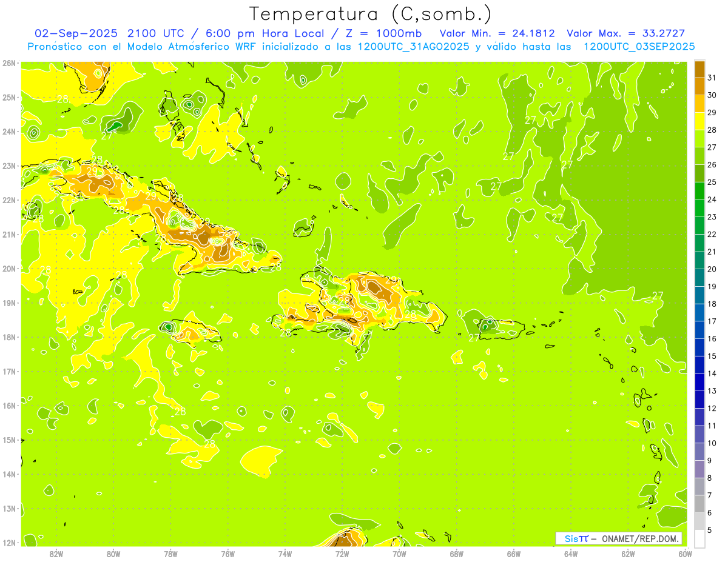Image resolution: width=728 pixels, height=562 pixels.
Task: Pick the dark orange-brown swatch above 31
Action: click(x=699, y=69)
